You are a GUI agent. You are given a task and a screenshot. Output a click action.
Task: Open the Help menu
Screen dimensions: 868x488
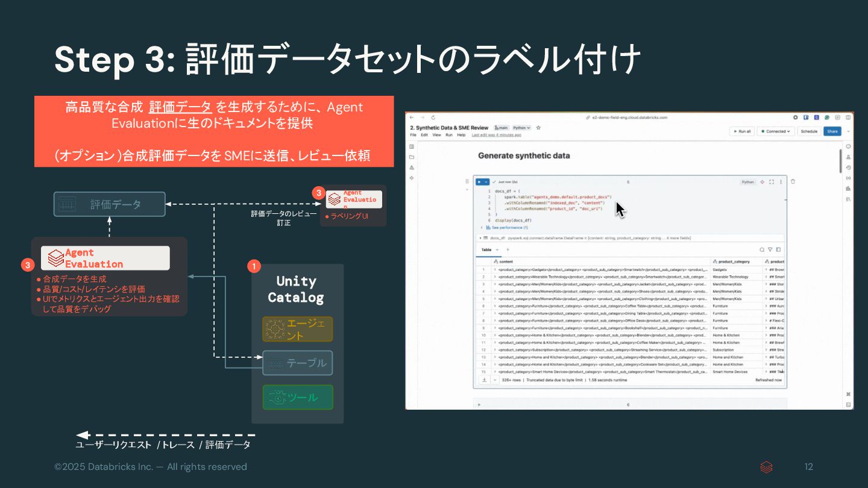[461, 135]
